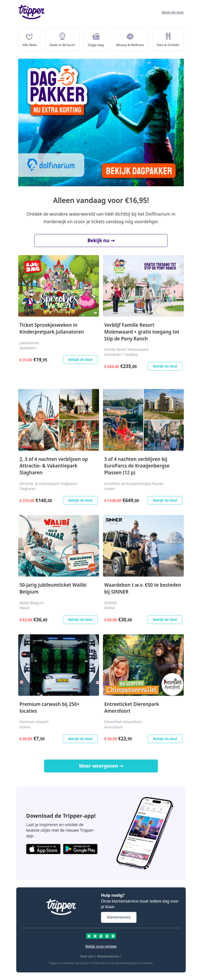This screenshot has height=980, width=202.
Task: Open the Dagje weg category icon
Action: (96, 36)
